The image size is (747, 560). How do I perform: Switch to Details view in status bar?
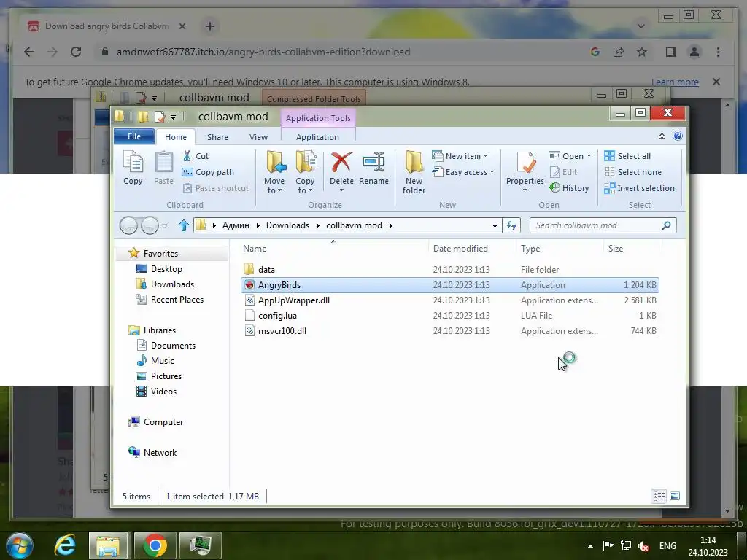pyautogui.click(x=659, y=496)
